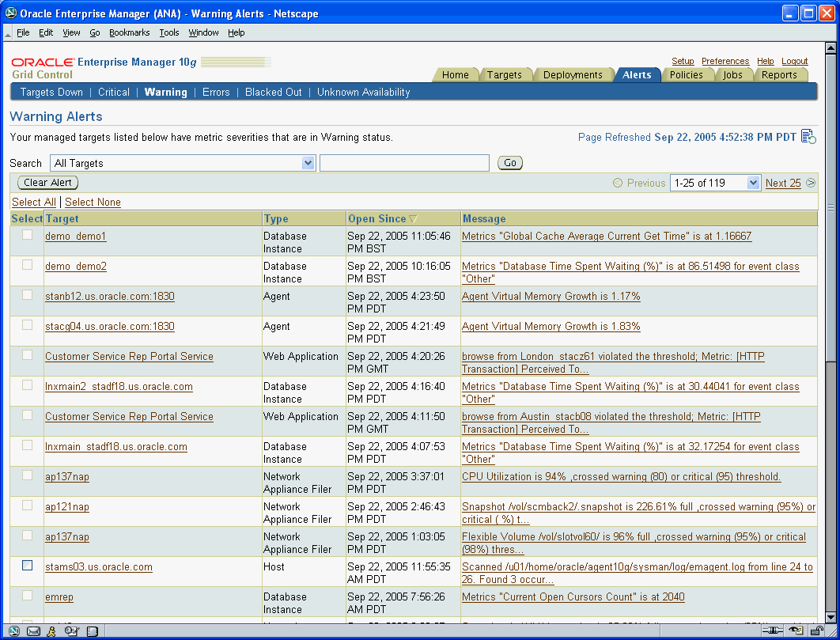840x640 pixels.
Task: Click inside the search text field
Action: coord(403,162)
